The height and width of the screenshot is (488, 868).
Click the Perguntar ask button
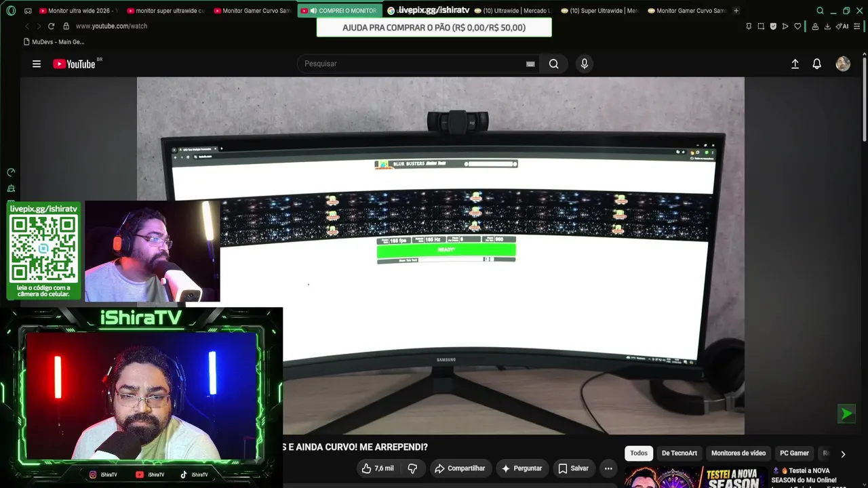tap(521, 468)
